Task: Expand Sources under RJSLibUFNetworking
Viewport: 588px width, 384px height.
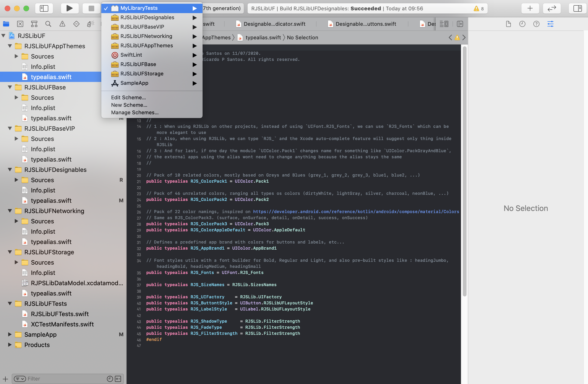Action: point(16,221)
